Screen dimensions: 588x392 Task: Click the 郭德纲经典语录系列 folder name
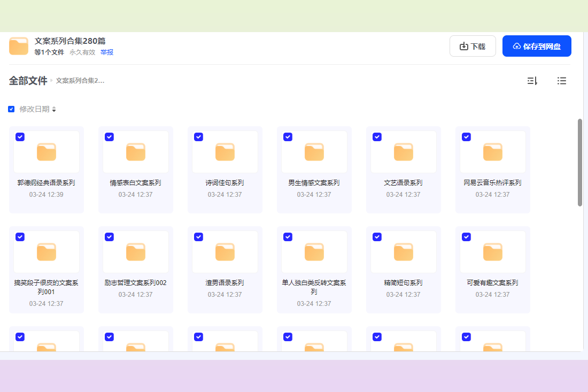coord(47,183)
